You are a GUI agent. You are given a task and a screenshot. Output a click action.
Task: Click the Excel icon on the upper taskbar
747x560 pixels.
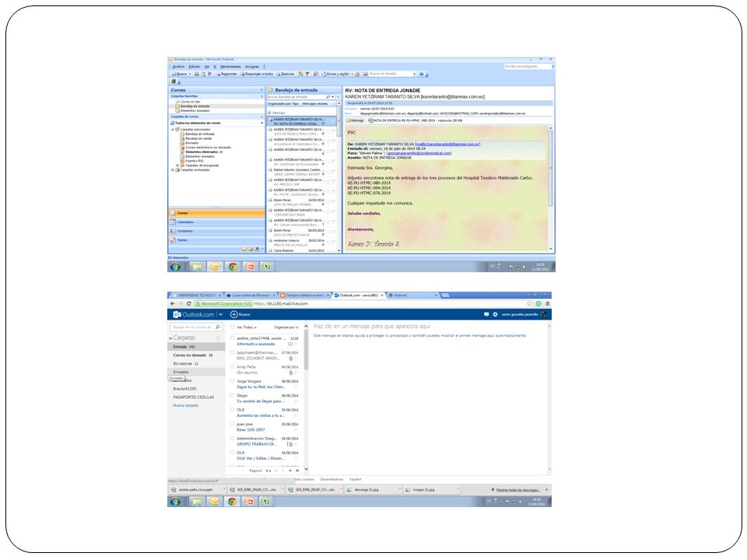point(267,267)
